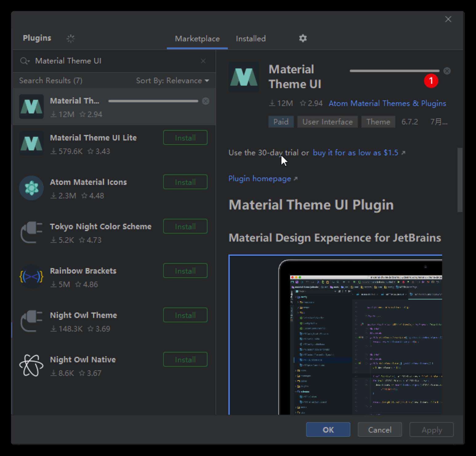Install Rainbow Brackets plugin
The image size is (476, 456).
pyautogui.click(x=185, y=271)
